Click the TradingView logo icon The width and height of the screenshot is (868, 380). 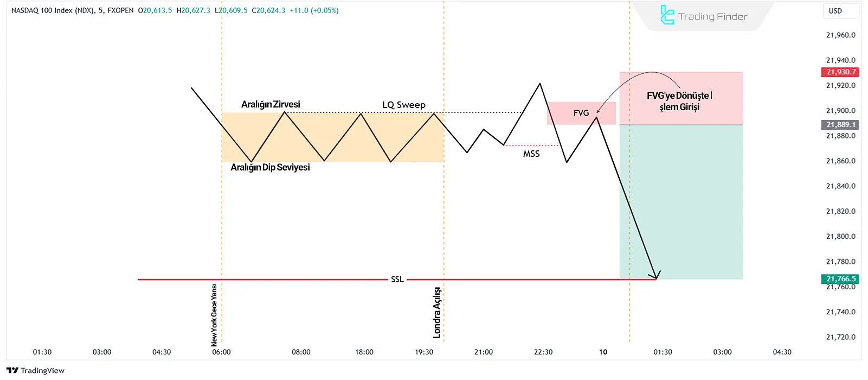(x=12, y=370)
